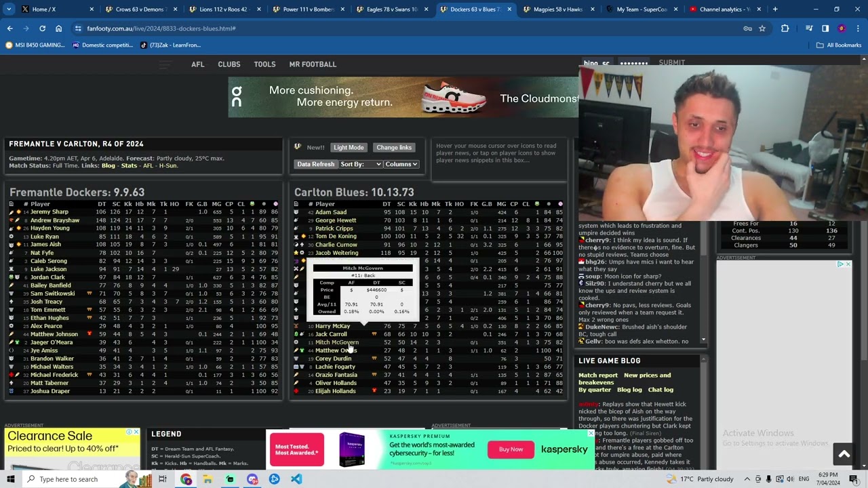
Task: Open the Match report link
Action: pos(598,375)
